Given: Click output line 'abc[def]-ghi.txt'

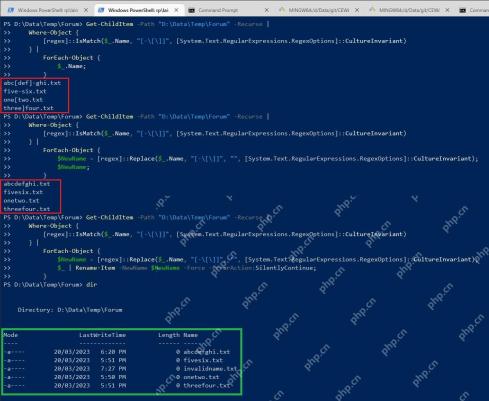Looking at the screenshot, I should pos(32,83).
